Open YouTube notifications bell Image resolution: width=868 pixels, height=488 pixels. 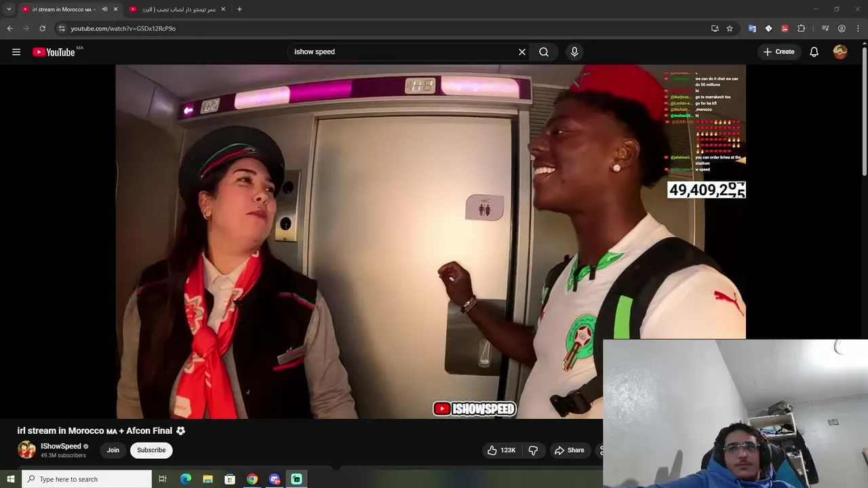(814, 52)
